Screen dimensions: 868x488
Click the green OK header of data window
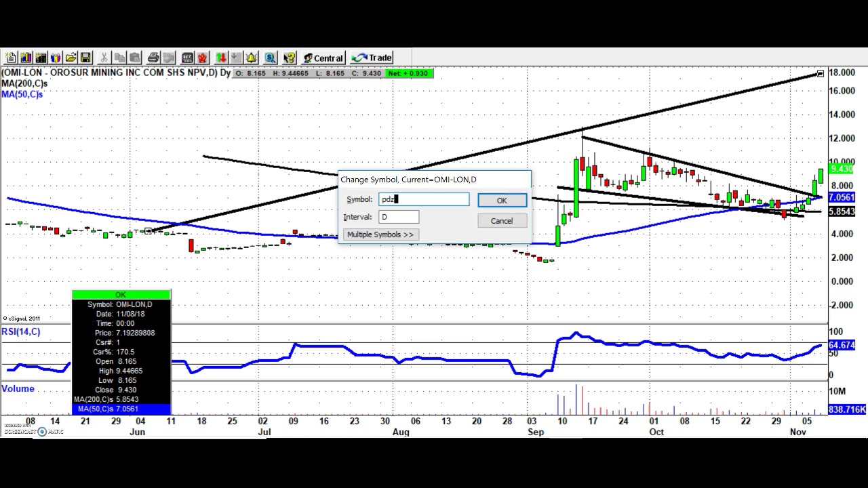tap(121, 295)
